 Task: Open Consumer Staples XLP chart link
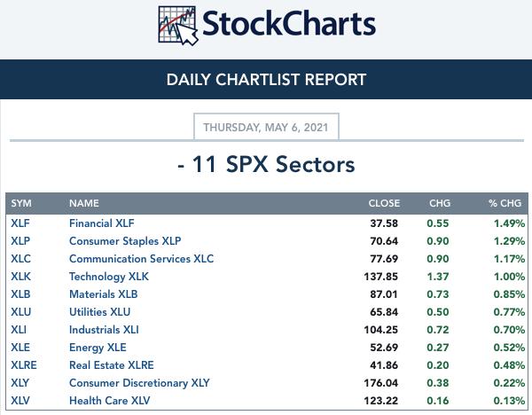125,241
